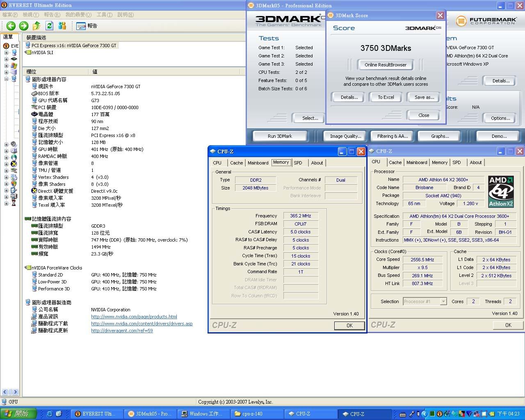Click Save as... in 3DMark Score dialog
The width and height of the screenshot is (525, 420).
click(425, 97)
